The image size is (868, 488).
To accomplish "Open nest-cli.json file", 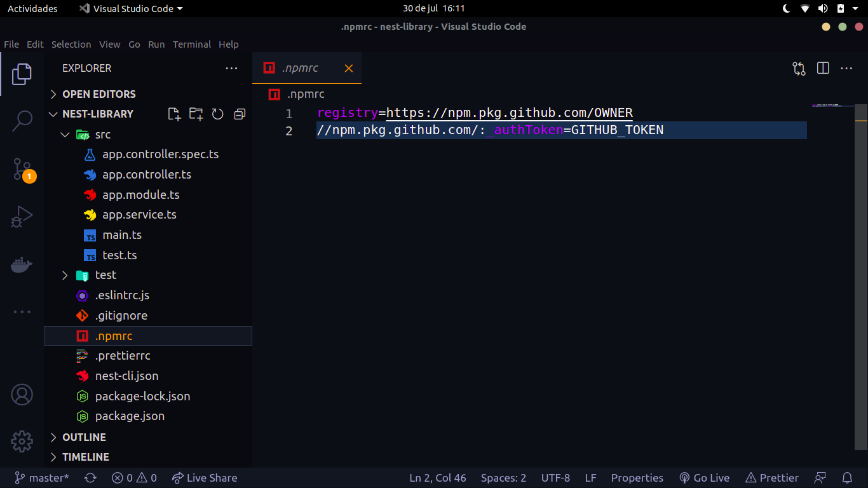I will click(148, 376).
